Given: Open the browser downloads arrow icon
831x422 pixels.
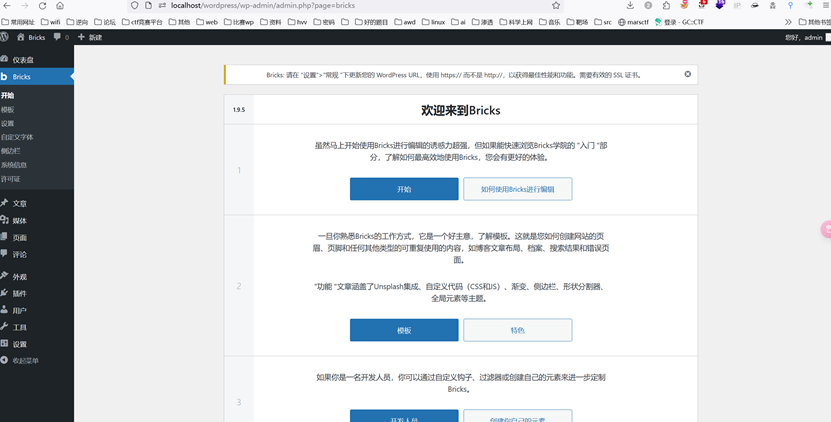Looking at the screenshot, I should tap(630, 5).
